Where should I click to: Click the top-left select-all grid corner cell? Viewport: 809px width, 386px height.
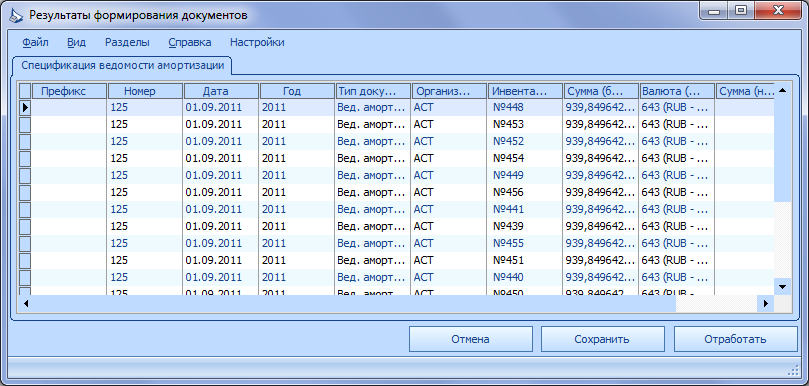tap(25, 91)
